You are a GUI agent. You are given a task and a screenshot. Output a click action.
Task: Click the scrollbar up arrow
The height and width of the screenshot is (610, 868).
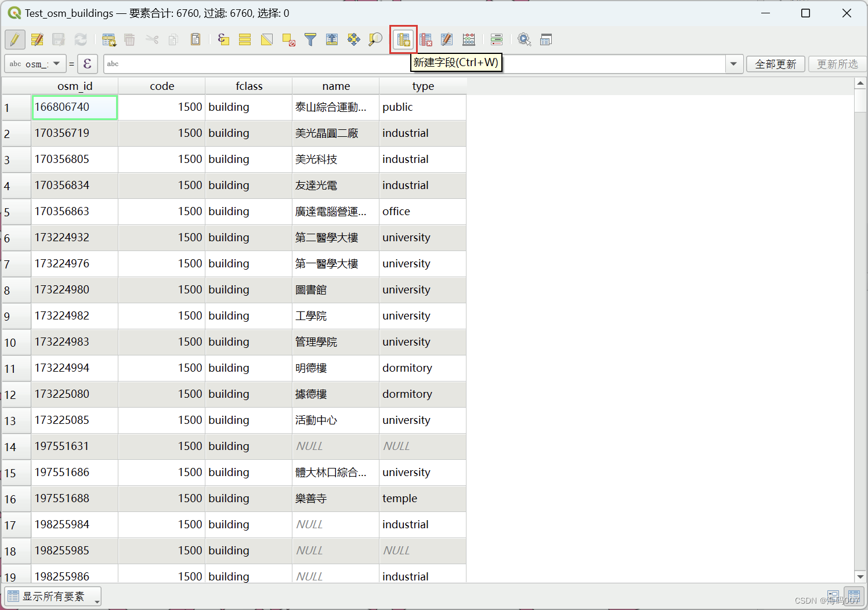[860, 83]
